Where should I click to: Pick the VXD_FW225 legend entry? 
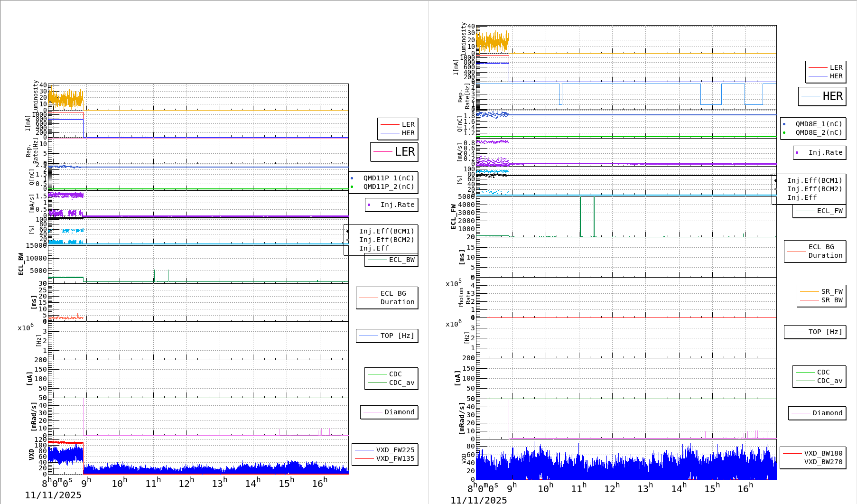[395, 450]
